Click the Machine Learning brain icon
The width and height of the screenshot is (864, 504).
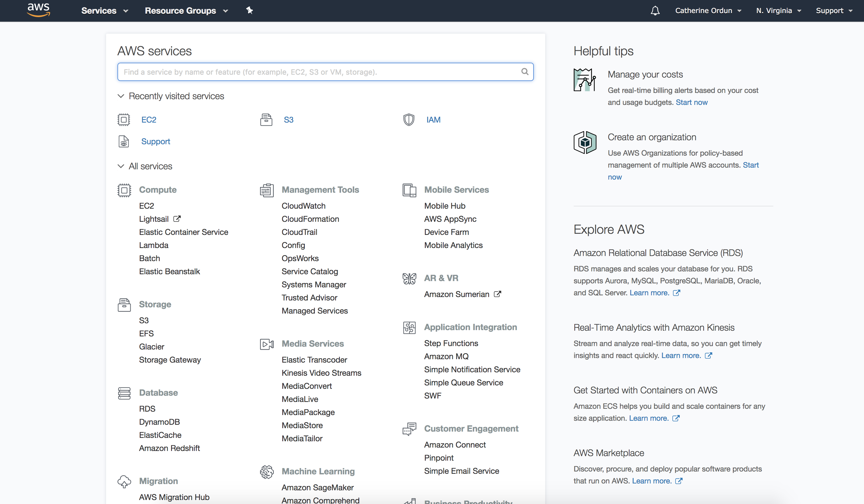click(x=267, y=472)
